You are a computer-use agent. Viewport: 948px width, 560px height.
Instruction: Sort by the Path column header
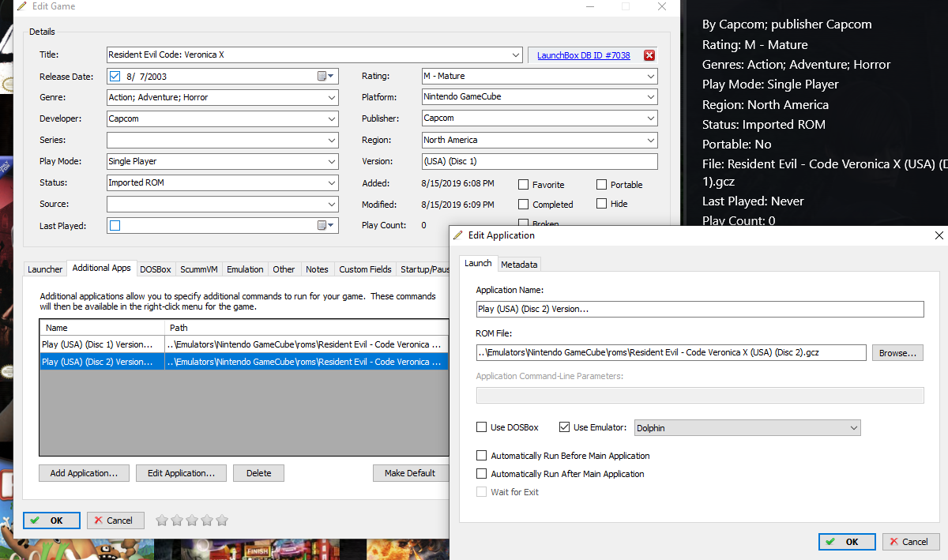[x=307, y=328]
